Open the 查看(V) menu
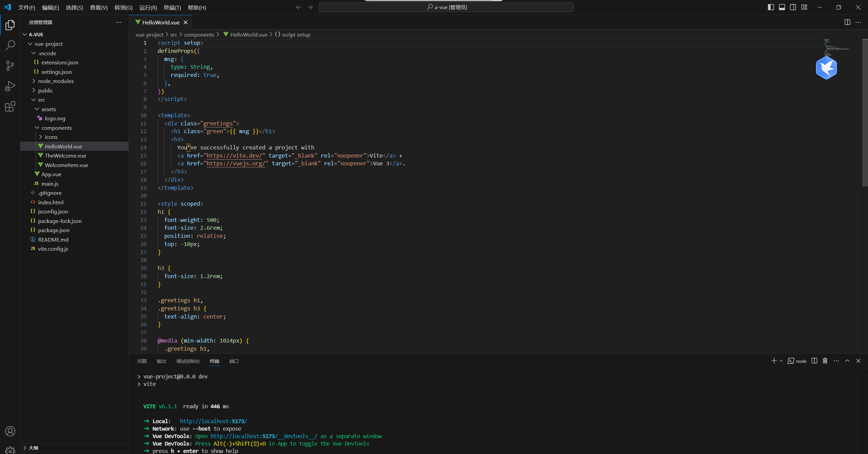The height and width of the screenshot is (454, 868). click(99, 7)
